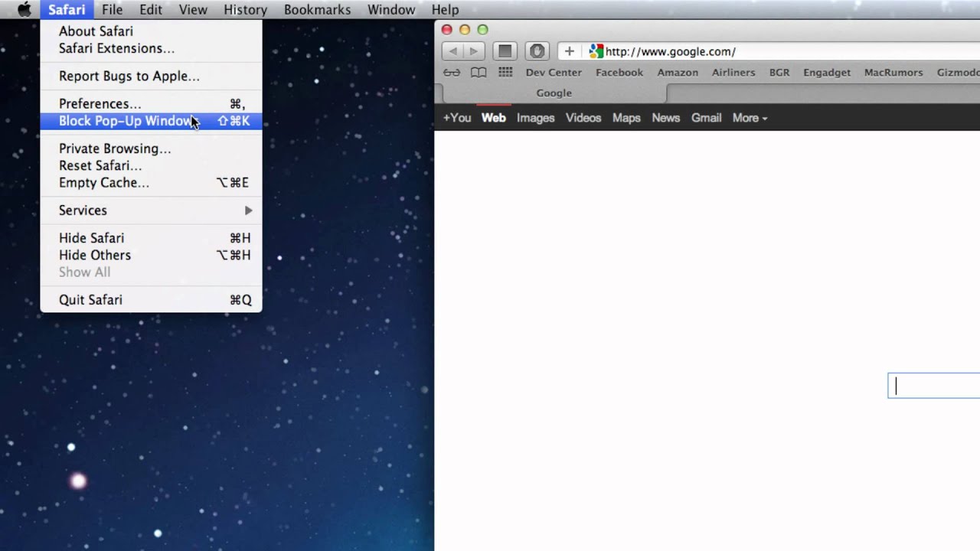
Task: Select the Google tab
Action: point(554,93)
